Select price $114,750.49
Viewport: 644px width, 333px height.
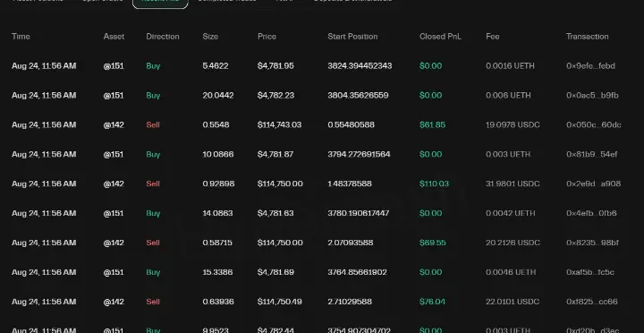(280, 302)
